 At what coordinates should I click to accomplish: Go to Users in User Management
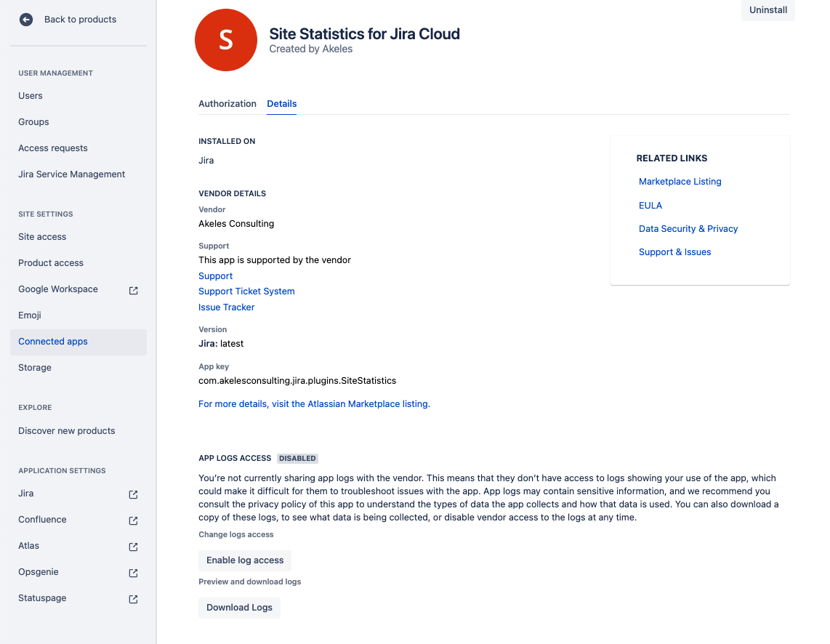(31, 96)
